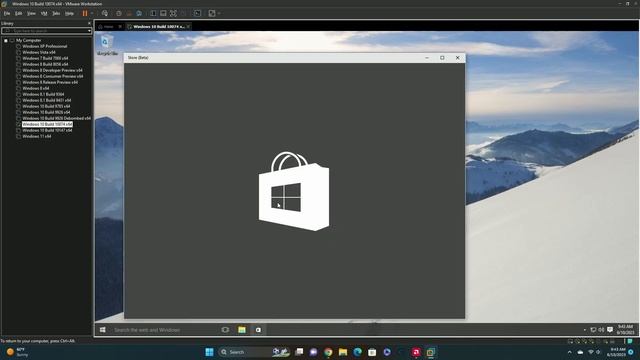640x360 pixels.
Task: Open Google Chrome from host taskbar
Action: (x=328, y=352)
